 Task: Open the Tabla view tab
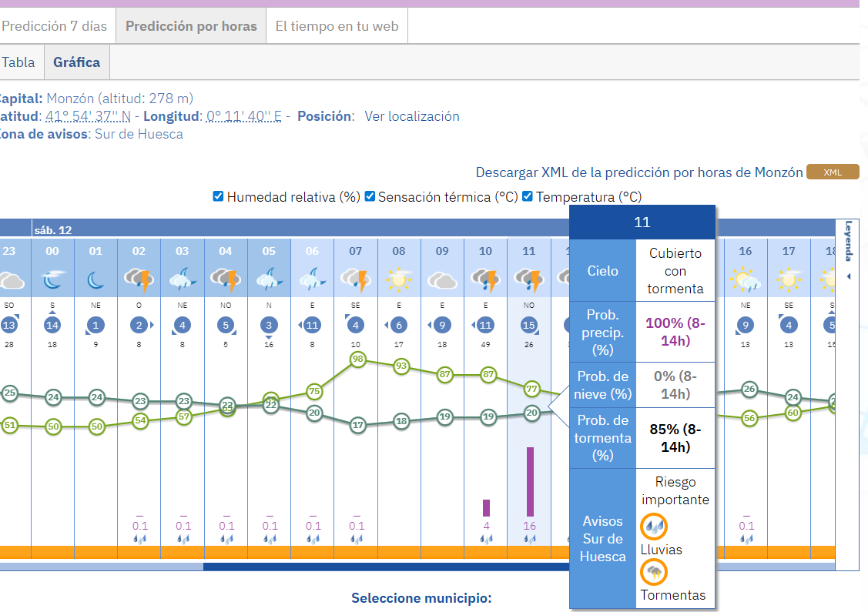click(19, 62)
